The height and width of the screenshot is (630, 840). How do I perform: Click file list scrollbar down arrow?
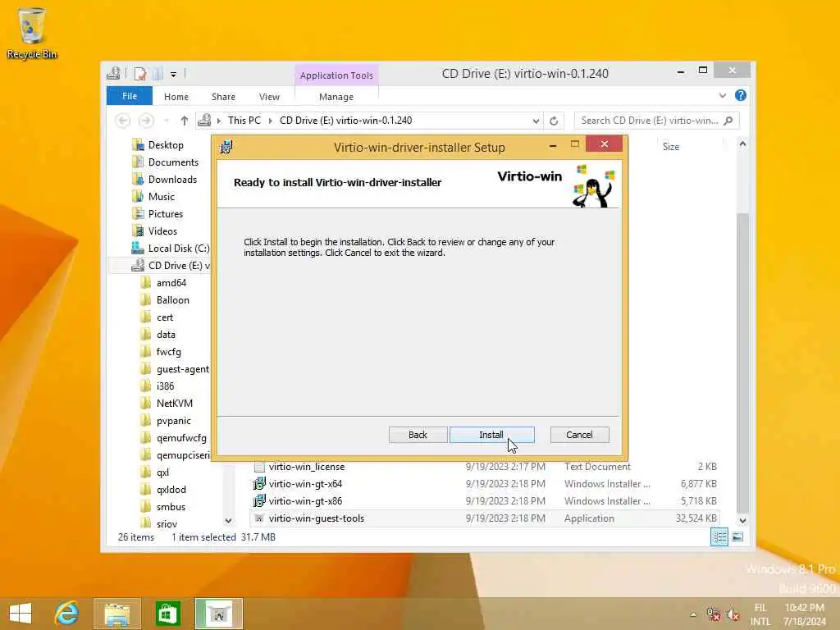742,520
